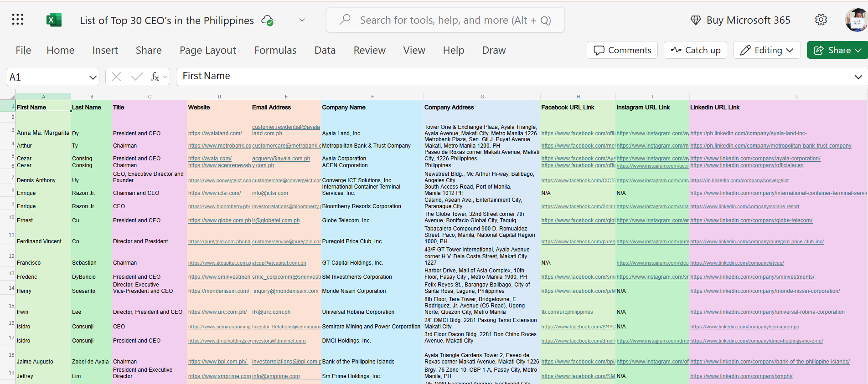Screen dimensions: 868x384
Task: Click the info@smprime.com email link
Action: pos(276,376)
